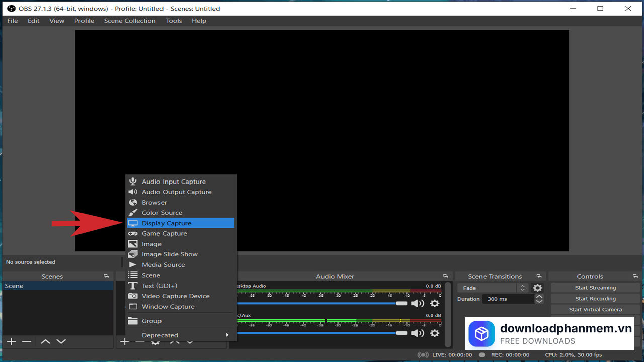Click the Duration value input field

[x=508, y=299]
